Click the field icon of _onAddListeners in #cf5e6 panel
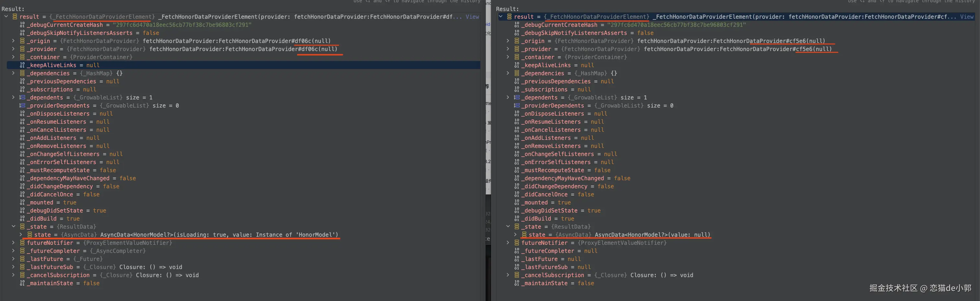Screen dimensions: 980x301 [x=517, y=138]
